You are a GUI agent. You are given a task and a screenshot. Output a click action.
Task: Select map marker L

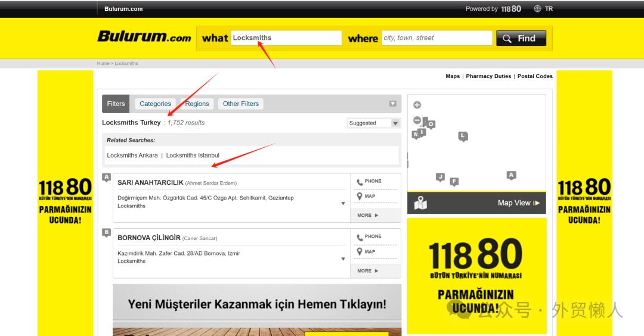coord(463,136)
